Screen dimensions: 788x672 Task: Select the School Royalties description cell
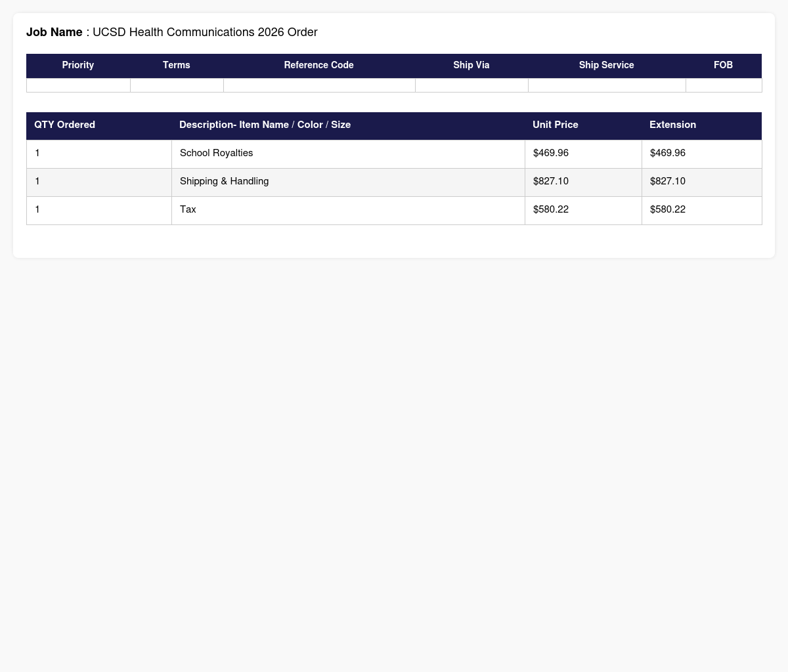tap(348, 154)
